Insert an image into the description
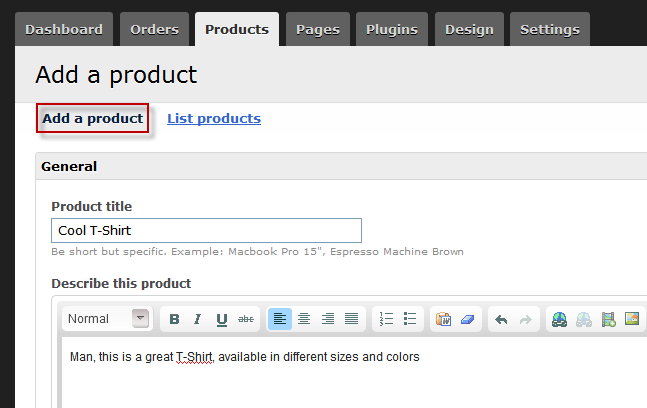 point(632,319)
